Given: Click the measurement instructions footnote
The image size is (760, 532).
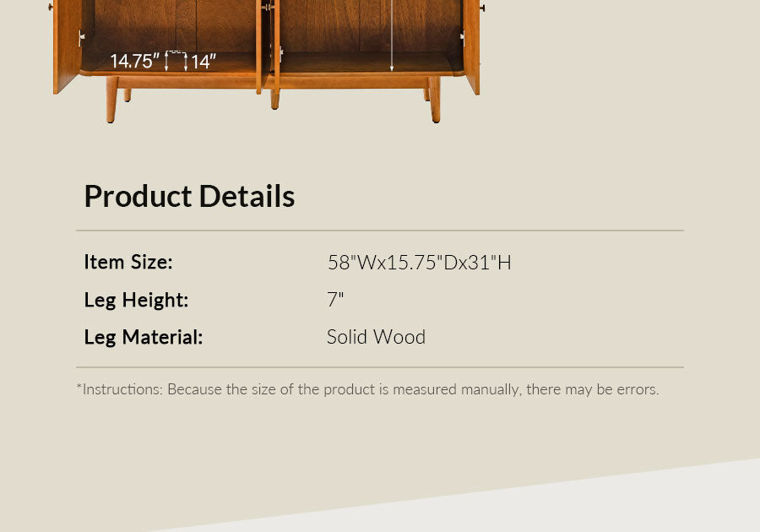Looking at the screenshot, I should pyautogui.click(x=367, y=389).
